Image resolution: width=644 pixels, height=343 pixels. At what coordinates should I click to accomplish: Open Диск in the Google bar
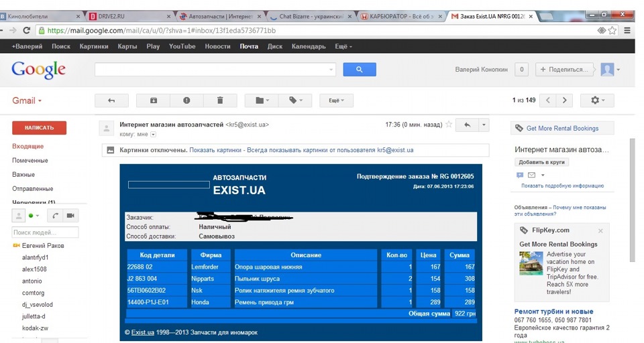275,46
